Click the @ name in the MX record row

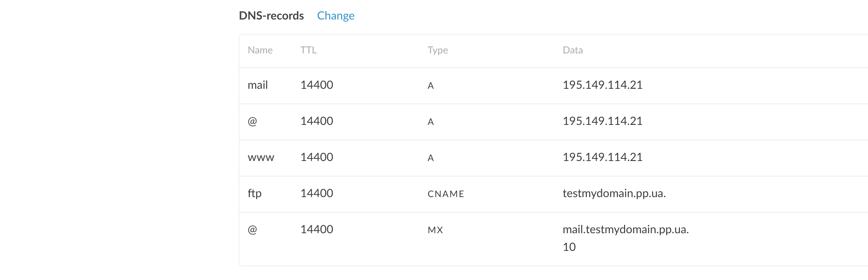[252, 230]
